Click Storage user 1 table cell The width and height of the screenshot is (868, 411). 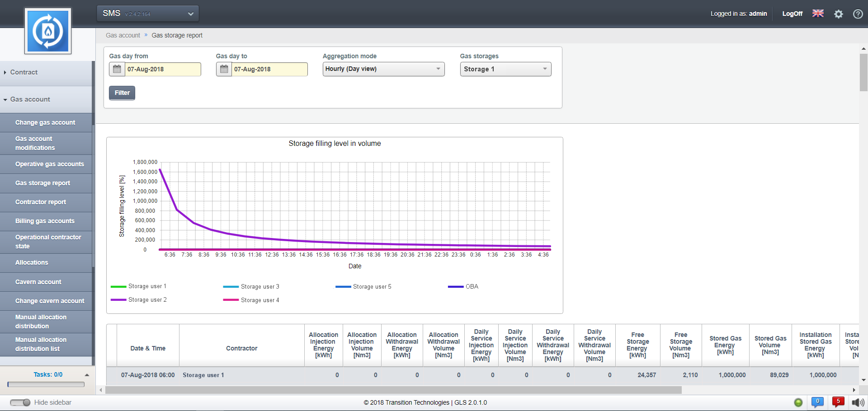pyautogui.click(x=242, y=375)
